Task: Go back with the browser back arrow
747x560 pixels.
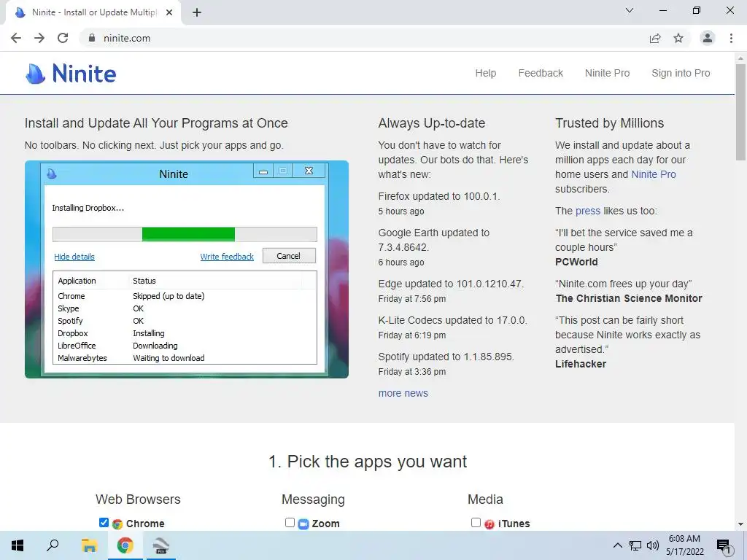Action: point(16,38)
